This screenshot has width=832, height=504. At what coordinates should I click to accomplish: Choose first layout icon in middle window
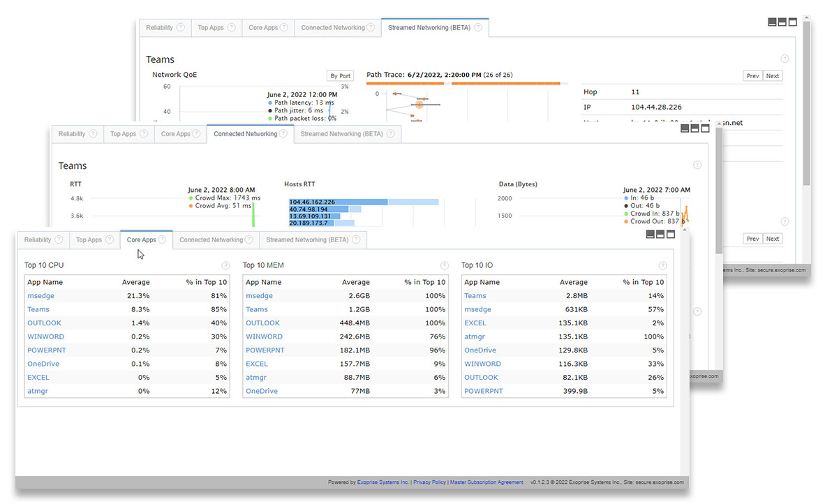click(x=685, y=128)
